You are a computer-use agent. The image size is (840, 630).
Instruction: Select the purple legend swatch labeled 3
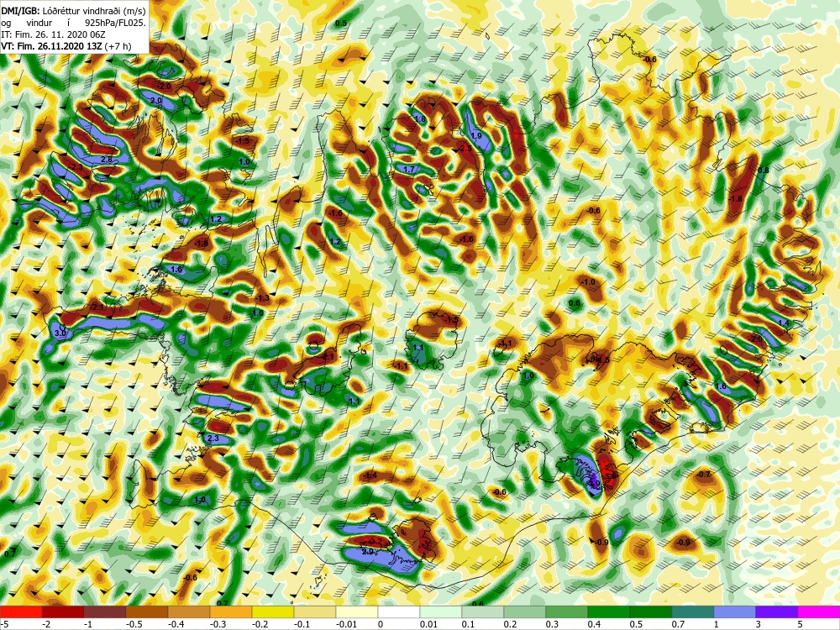pos(777,612)
